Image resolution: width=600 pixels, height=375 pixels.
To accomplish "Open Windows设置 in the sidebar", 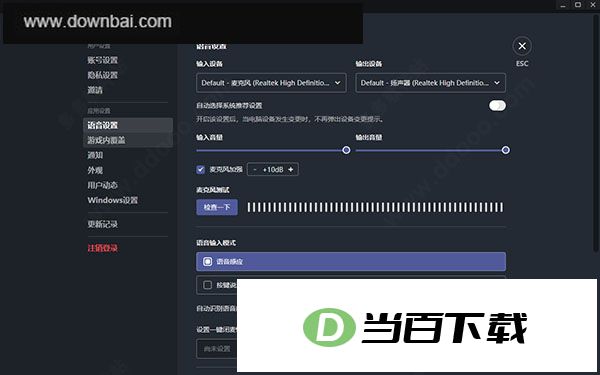I will pyautogui.click(x=112, y=200).
